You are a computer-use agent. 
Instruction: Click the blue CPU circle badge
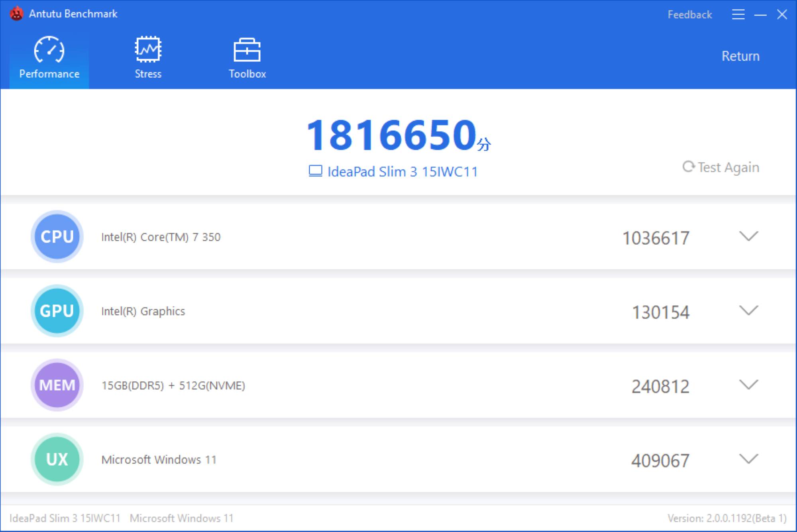point(57,237)
